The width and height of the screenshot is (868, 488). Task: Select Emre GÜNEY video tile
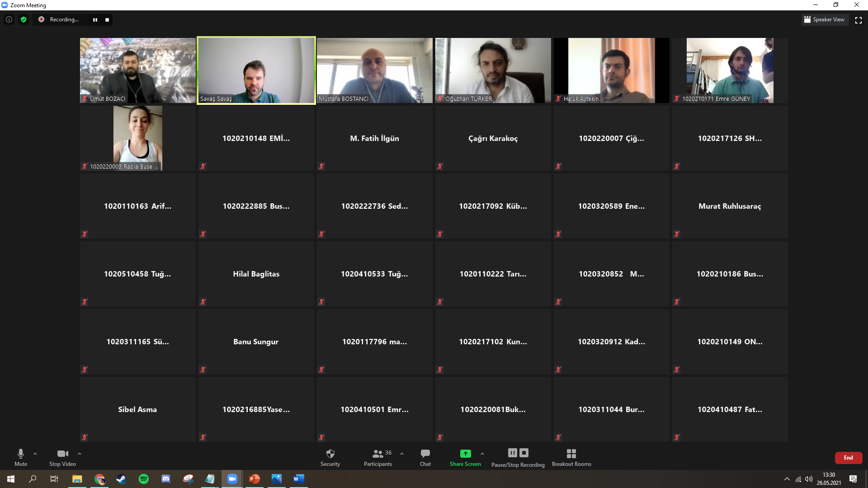pyautogui.click(x=730, y=70)
